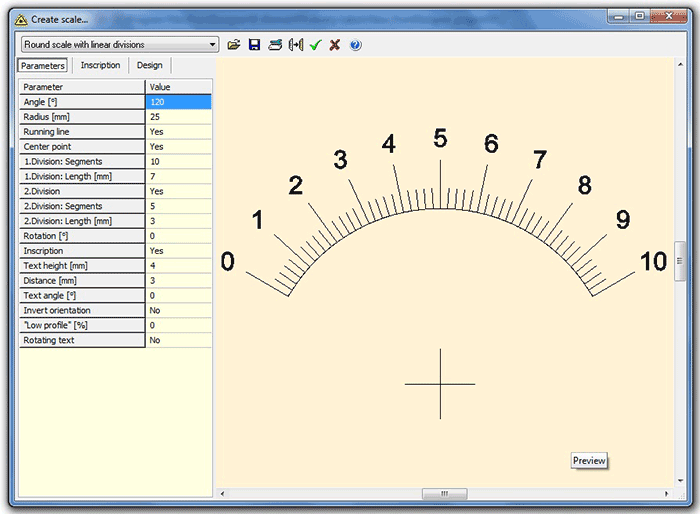This screenshot has height=514, width=700.
Task: Toggle Inscription row value Yes
Action: (179, 251)
